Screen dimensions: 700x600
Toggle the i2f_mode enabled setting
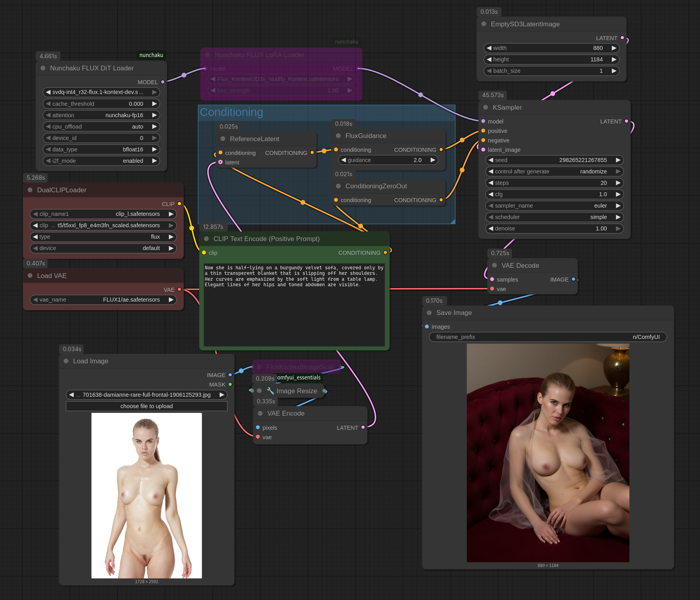click(x=101, y=161)
